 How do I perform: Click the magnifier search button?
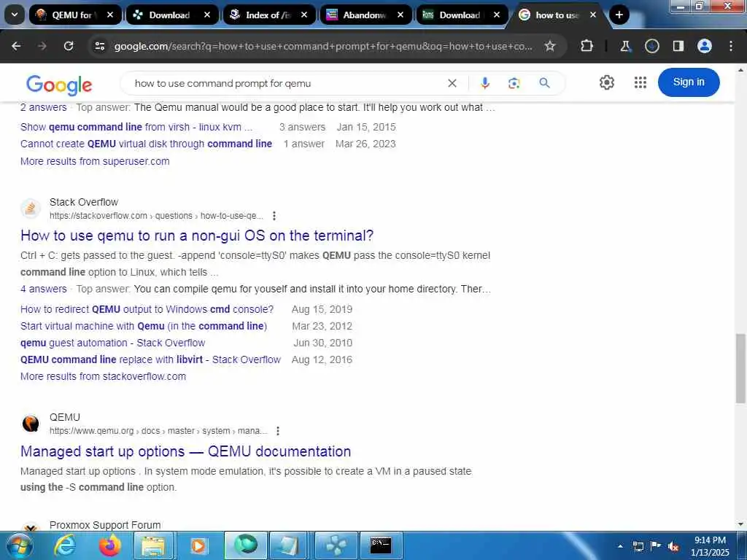coord(544,83)
